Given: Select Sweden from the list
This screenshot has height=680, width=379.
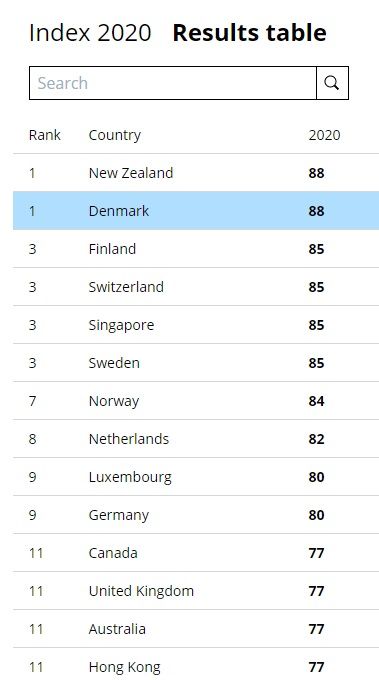Looking at the screenshot, I should coord(196,363).
